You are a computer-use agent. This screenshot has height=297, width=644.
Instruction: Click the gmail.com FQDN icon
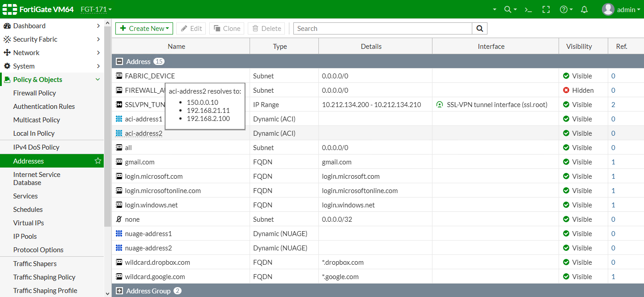(x=119, y=162)
